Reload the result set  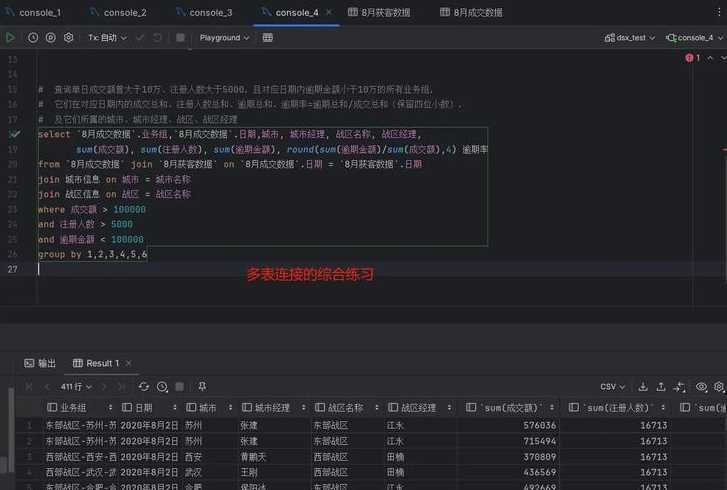(144, 386)
